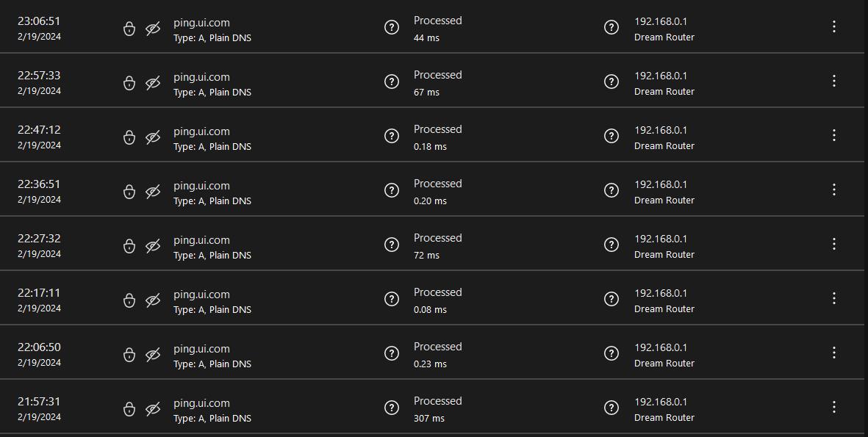Screen dimensions: 868x437
Task: Click lock icon in the 23:06:51 row
Action: pyautogui.click(x=129, y=29)
